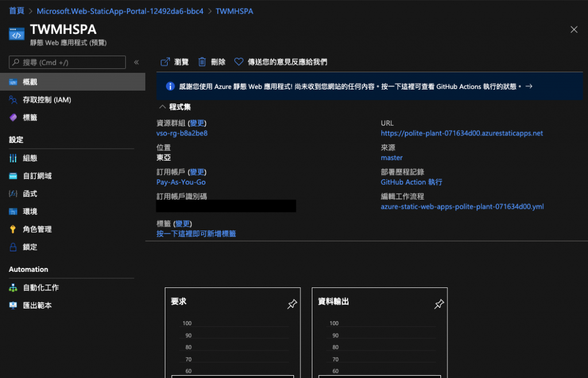The image size is (588, 378).
Task: Pin the 要求 requests chart to the dashboard
Action: pyautogui.click(x=292, y=304)
